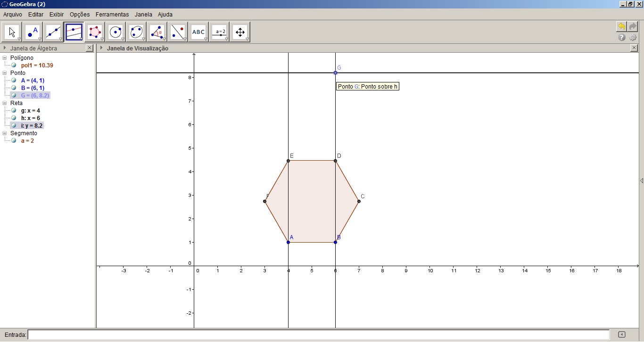This screenshot has width=644, height=342.
Task: Open the Polygon tool dropdown triangle
Action: (102, 39)
